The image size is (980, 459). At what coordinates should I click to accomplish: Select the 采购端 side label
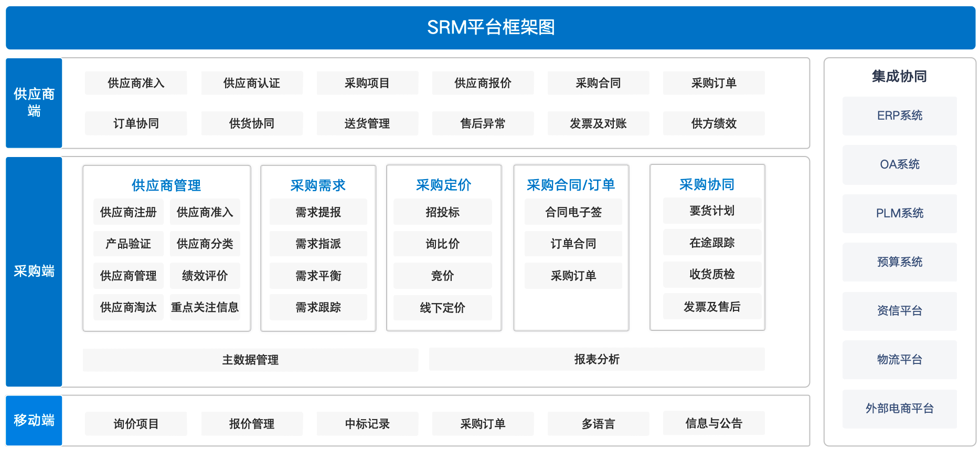click(34, 272)
